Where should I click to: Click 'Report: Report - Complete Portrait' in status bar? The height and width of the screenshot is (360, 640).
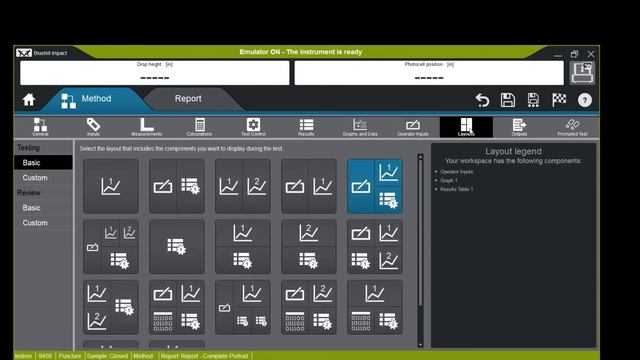point(204,356)
